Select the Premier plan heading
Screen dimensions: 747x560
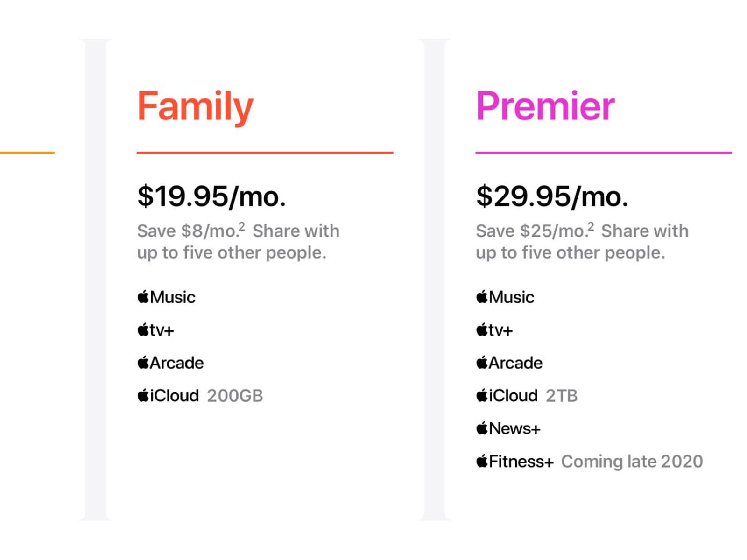[x=545, y=106]
